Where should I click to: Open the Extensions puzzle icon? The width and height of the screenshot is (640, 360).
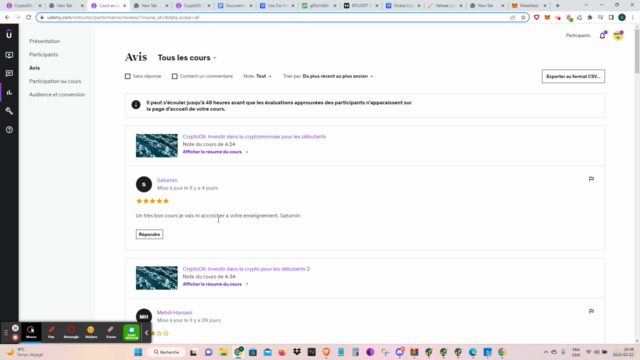pos(590,18)
